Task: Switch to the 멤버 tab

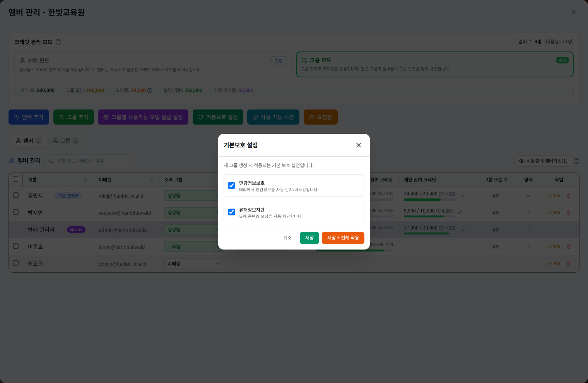Action: click(x=28, y=141)
